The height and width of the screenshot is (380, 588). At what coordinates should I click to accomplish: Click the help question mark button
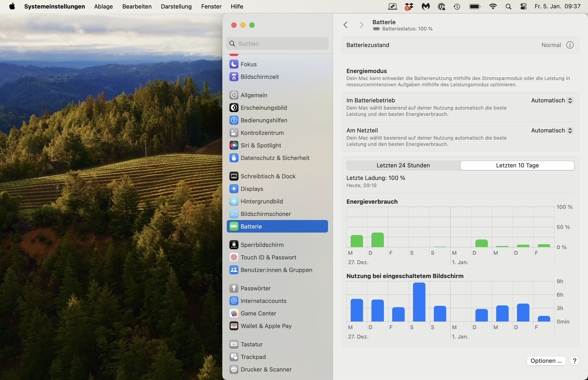[574, 361]
